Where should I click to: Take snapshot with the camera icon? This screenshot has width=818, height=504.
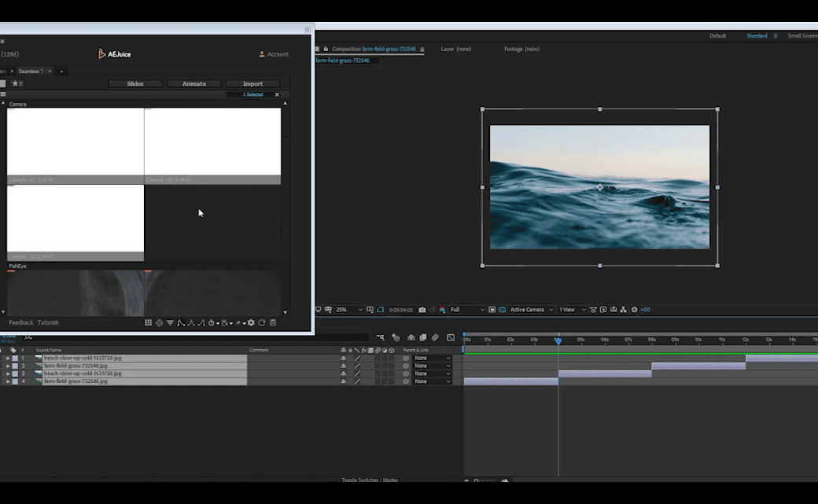[422, 309]
